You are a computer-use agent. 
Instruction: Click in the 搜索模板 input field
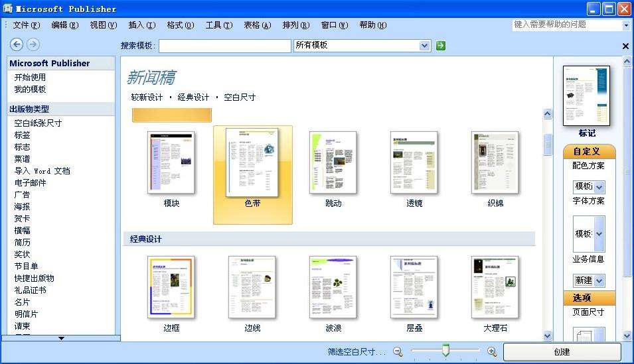(225, 46)
